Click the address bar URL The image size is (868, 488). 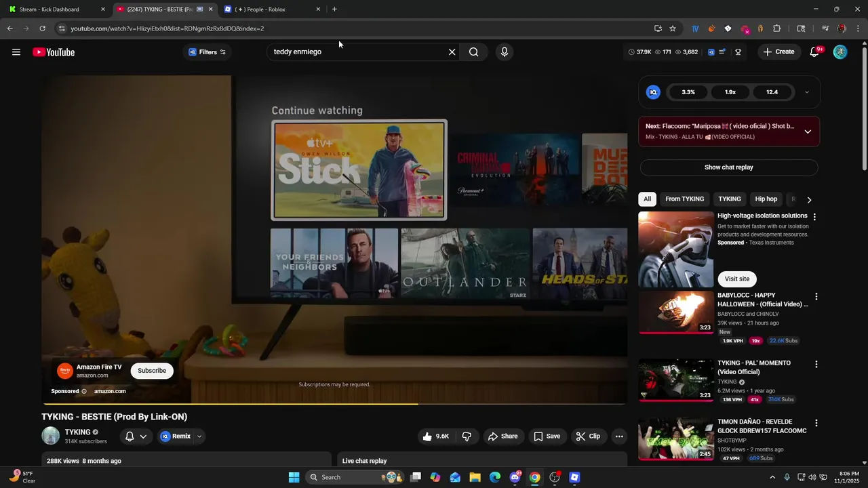coord(167,28)
